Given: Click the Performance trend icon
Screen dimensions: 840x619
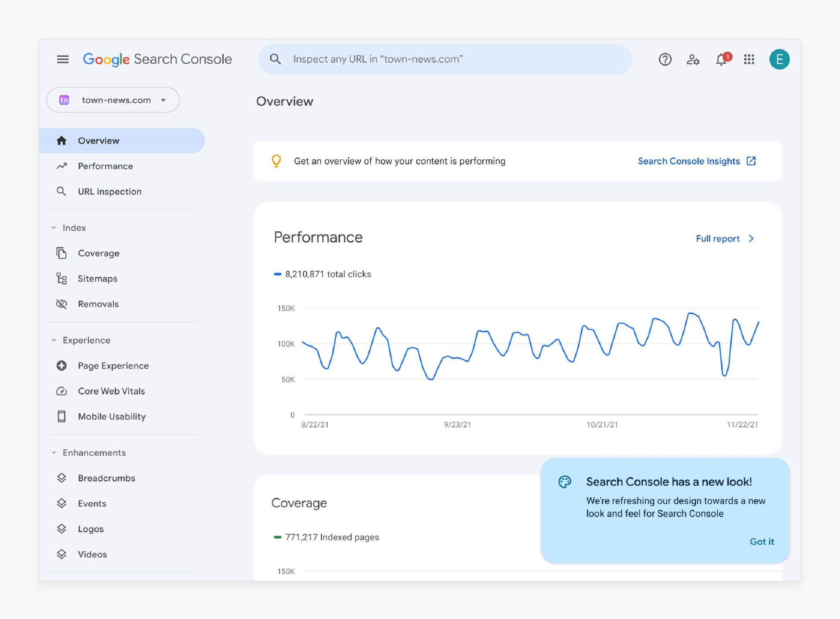Looking at the screenshot, I should 62,166.
